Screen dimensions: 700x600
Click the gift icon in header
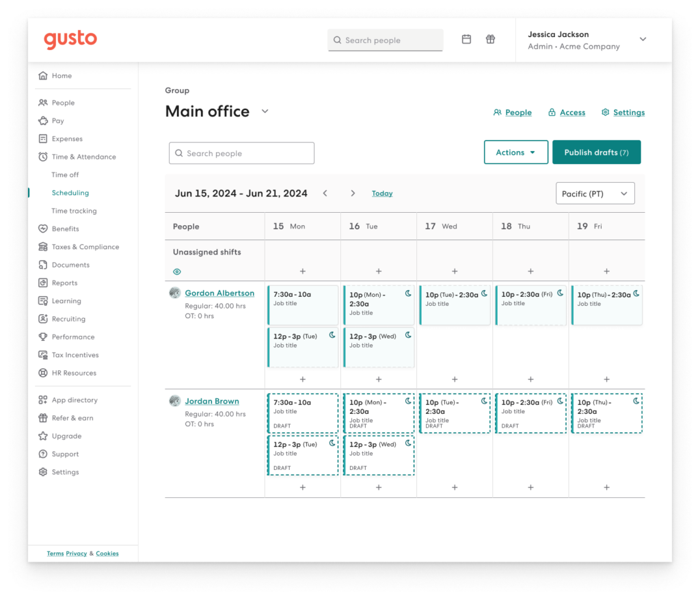(490, 40)
